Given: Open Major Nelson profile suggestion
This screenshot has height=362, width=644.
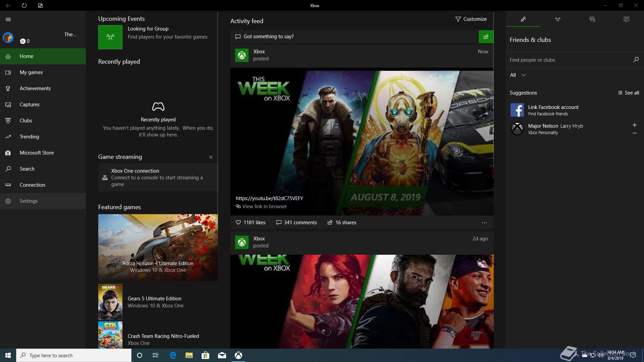Looking at the screenshot, I should [x=567, y=129].
